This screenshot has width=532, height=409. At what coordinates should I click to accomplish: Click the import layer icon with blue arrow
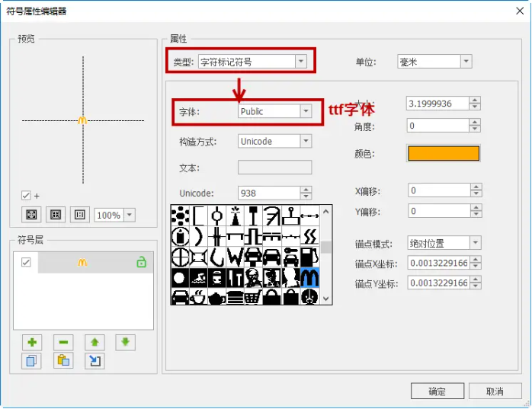pyautogui.click(x=95, y=361)
